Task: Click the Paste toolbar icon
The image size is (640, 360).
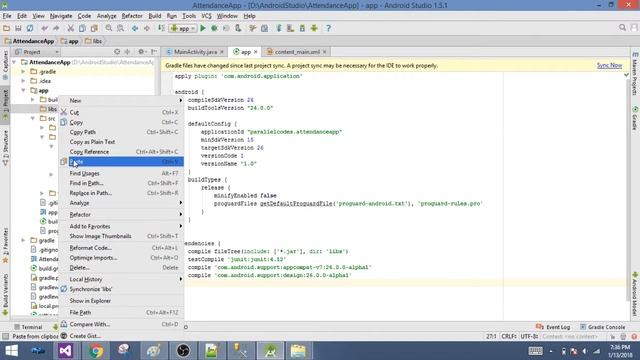Action: (94, 28)
